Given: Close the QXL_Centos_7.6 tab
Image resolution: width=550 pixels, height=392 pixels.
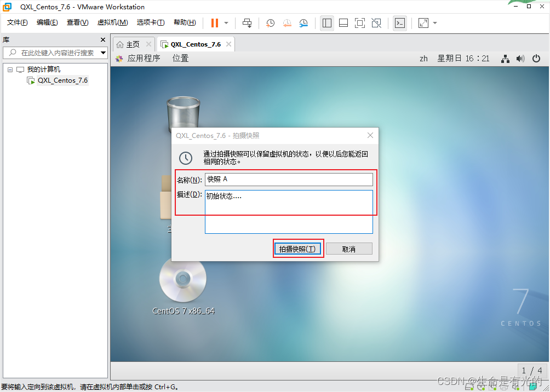Looking at the screenshot, I should [228, 44].
